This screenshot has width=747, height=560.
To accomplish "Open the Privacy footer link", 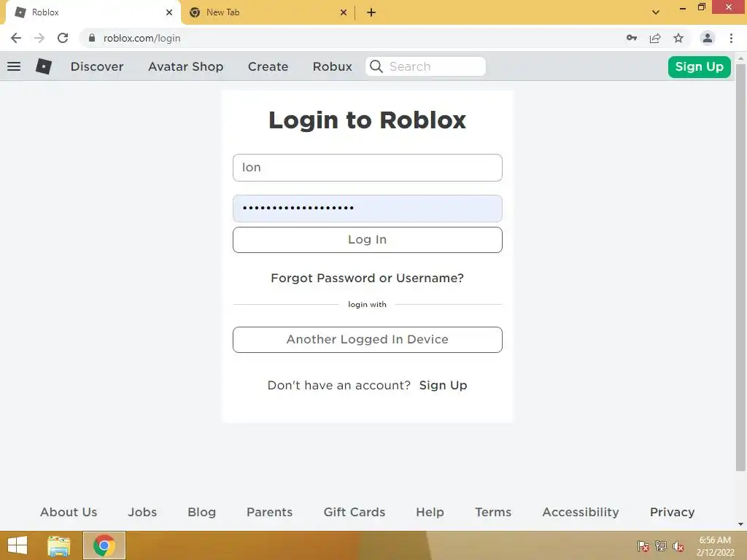I will point(672,513).
